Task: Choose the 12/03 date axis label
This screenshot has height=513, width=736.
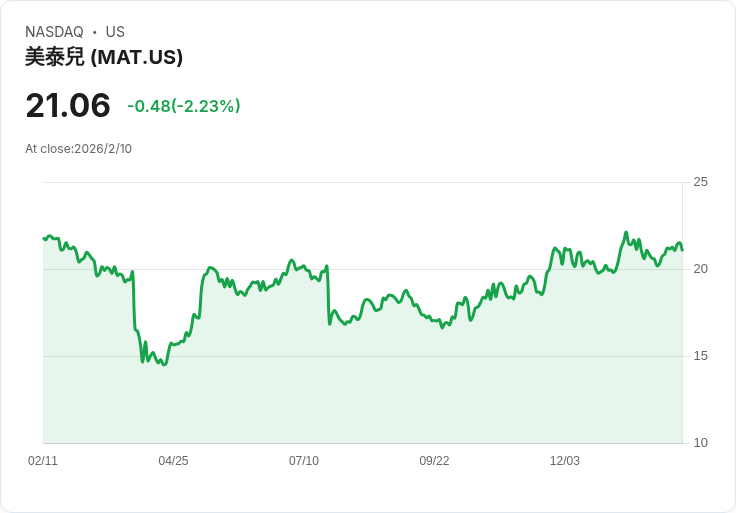Action: tap(565, 461)
